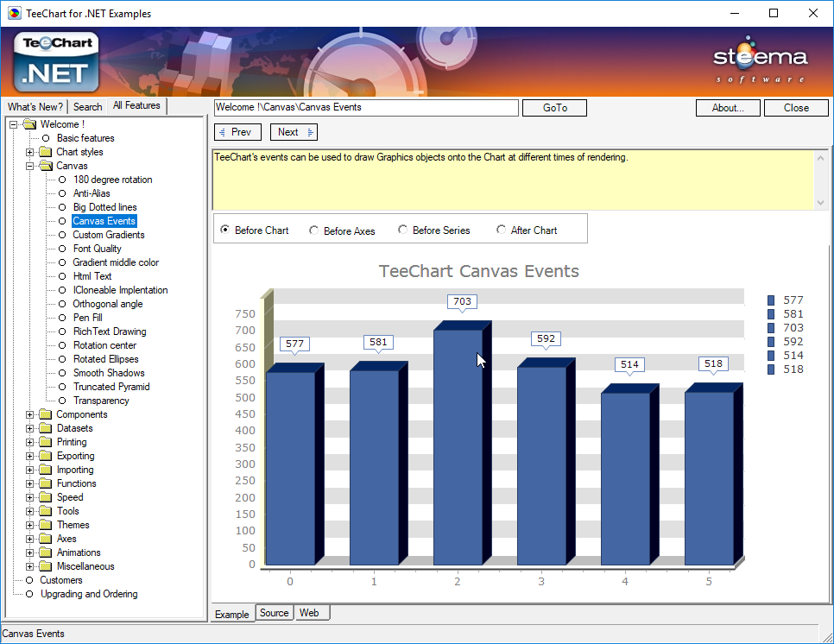The image size is (834, 644).
Task: Click the description box scroll up arrow
Action: coord(821,158)
